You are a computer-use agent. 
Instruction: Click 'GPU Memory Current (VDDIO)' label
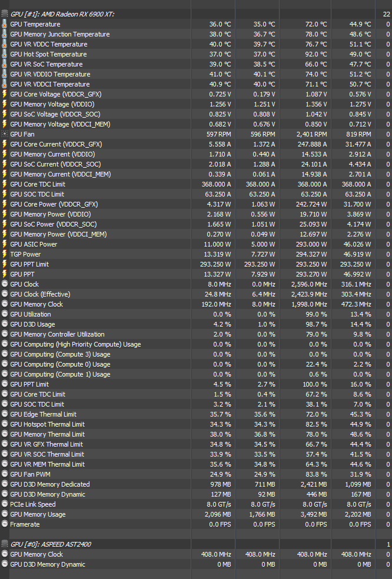point(52,154)
